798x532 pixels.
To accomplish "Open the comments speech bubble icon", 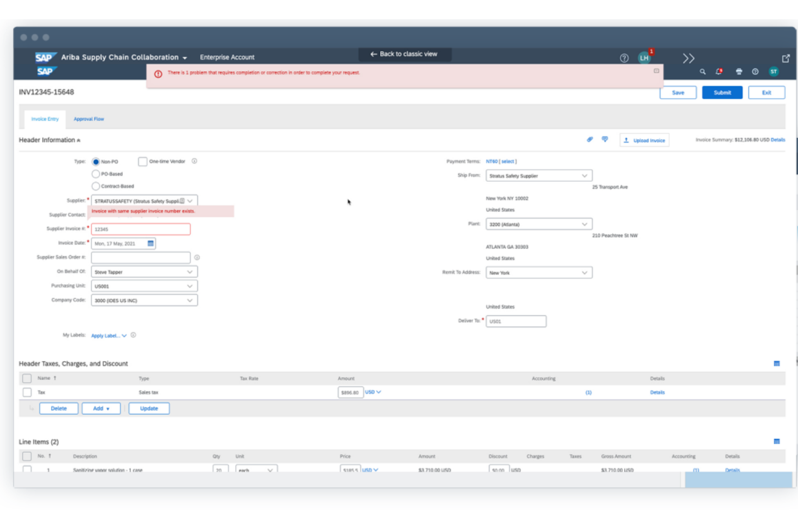I will 605,140.
